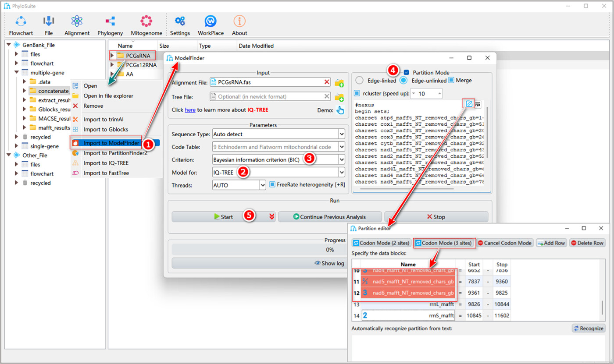Image resolution: width=614 pixels, height=364 pixels.
Task: Open the Settings toolbar icon
Action: coord(180,25)
